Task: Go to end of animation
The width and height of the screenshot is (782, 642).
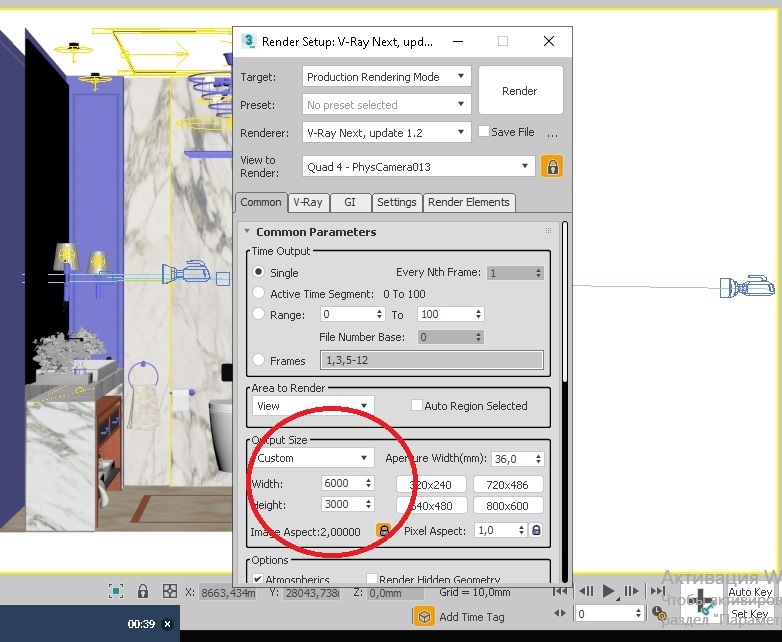Action: pos(657,591)
